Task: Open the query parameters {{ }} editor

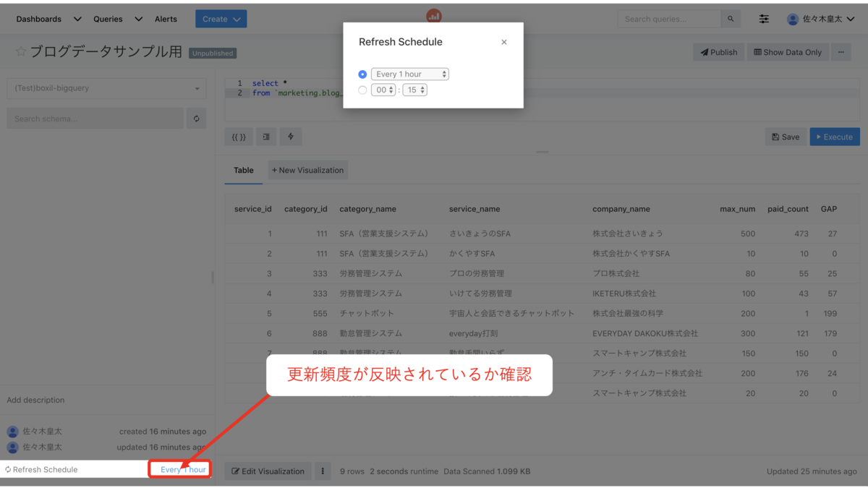Action: pyautogui.click(x=239, y=136)
